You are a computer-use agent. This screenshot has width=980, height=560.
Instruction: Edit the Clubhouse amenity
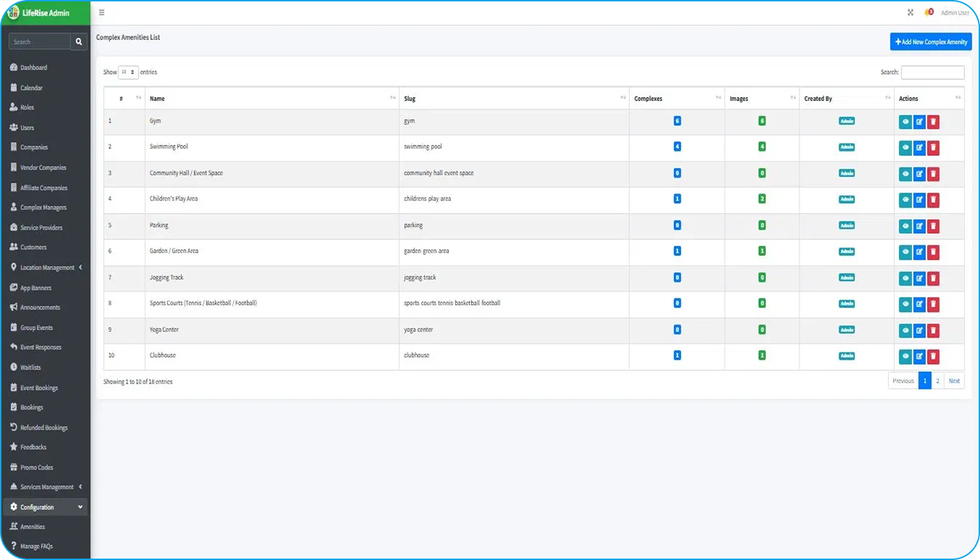click(919, 356)
